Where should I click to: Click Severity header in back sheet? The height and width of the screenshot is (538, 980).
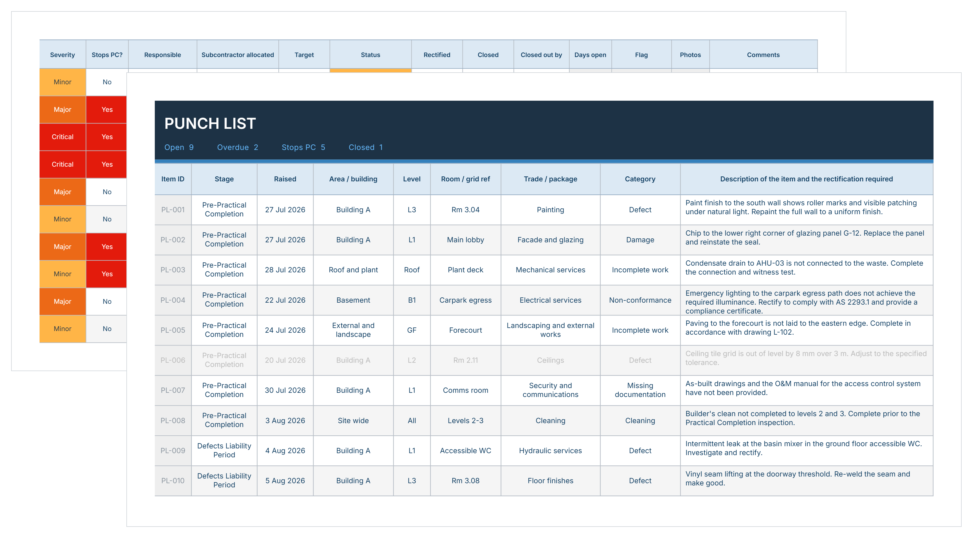coord(62,55)
